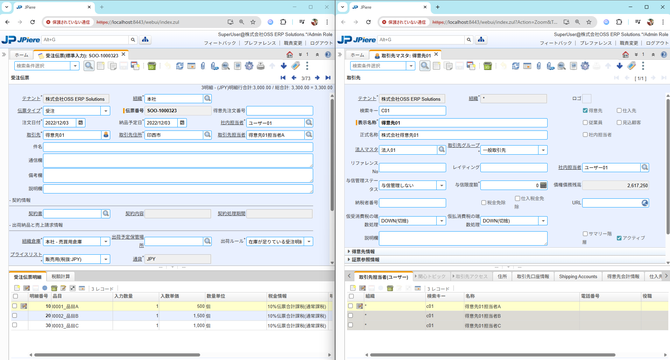The height and width of the screenshot is (360, 670).
Task: Click the business partner icon beside 取引先 得意先01
Action: [106, 135]
